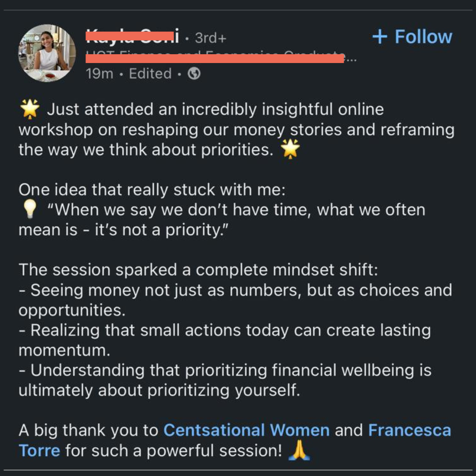Click the star emoji before "Just attended"
This screenshot has height=476, width=476.
[x=30, y=109]
